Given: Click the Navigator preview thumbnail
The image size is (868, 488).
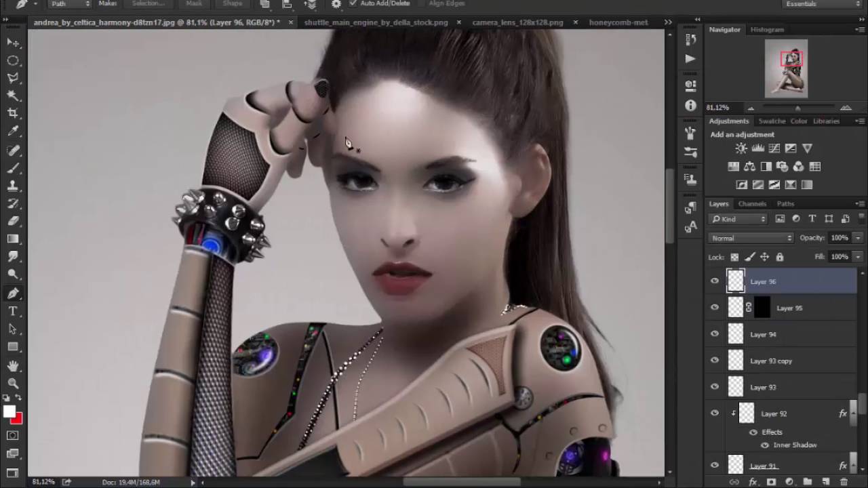Looking at the screenshot, I should (x=787, y=68).
